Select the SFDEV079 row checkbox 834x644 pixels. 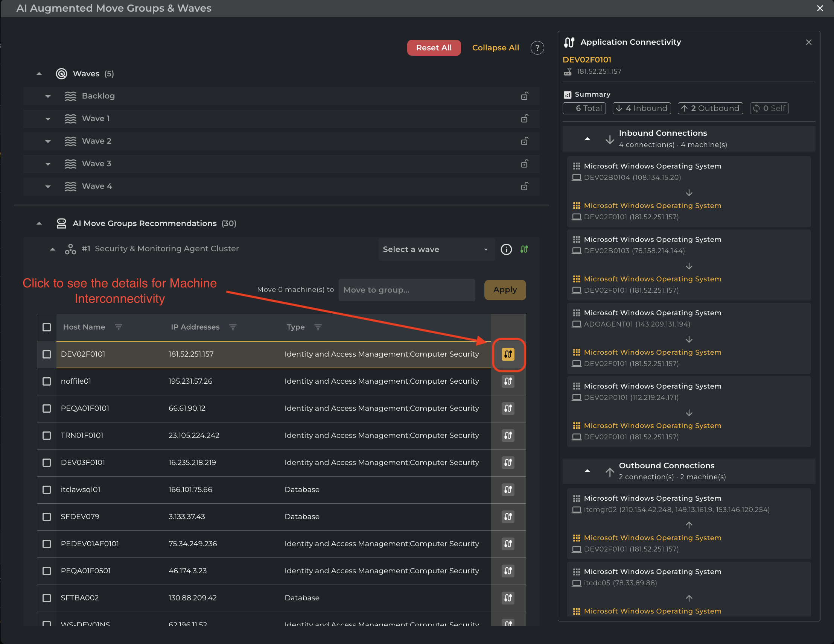coord(47,516)
